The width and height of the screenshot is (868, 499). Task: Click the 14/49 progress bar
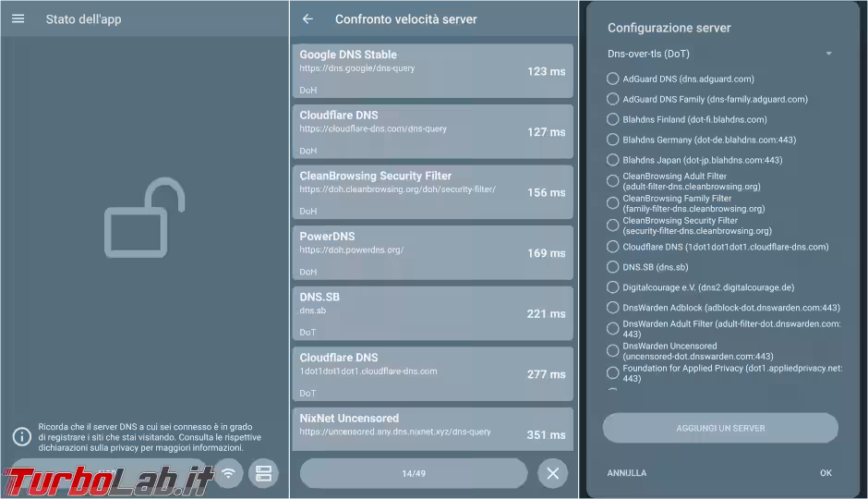tap(414, 474)
